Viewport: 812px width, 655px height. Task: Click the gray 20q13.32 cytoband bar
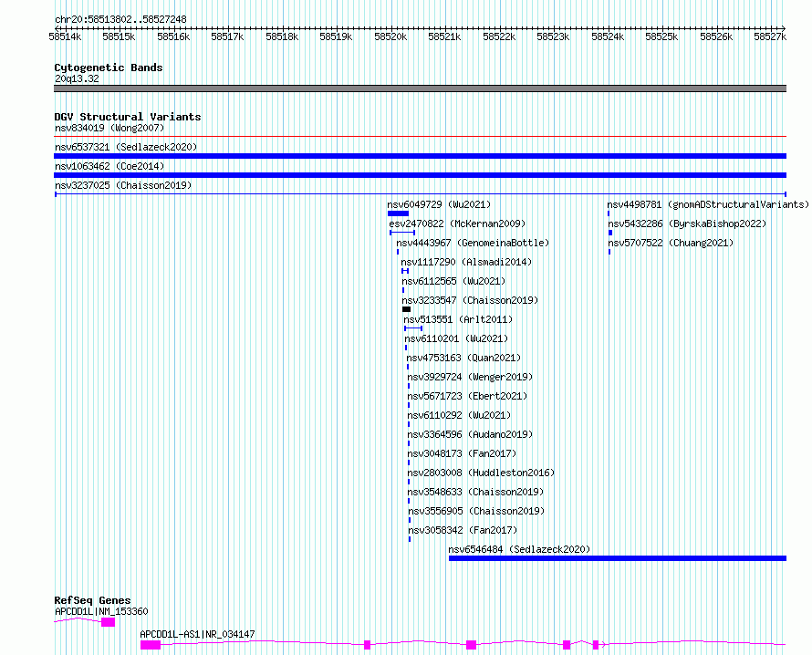coord(420,88)
